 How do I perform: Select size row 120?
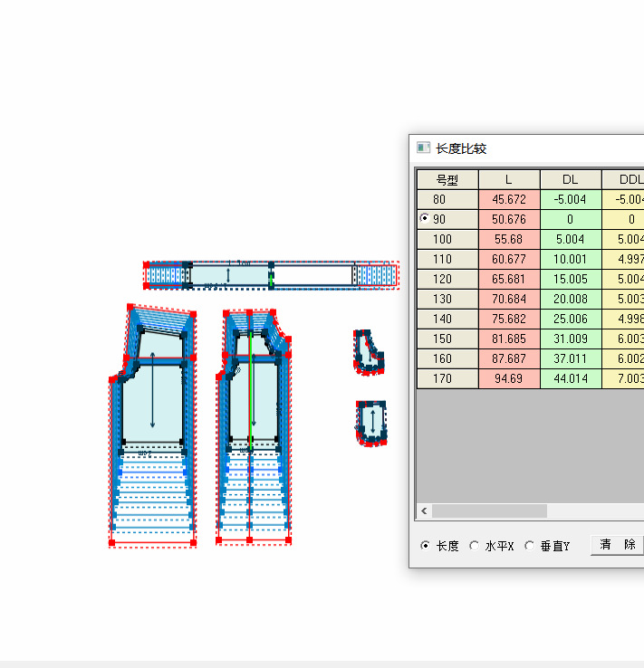pos(447,279)
